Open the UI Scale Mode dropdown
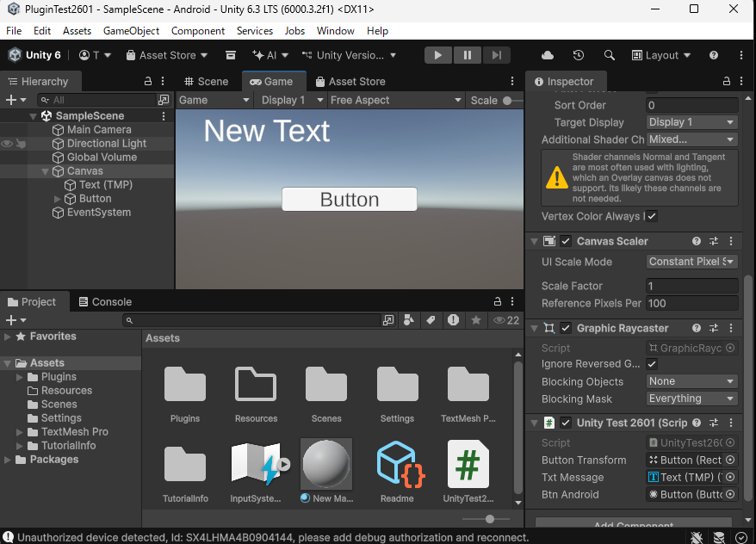Screen dimensions: 756x544 pyautogui.click(x=691, y=262)
